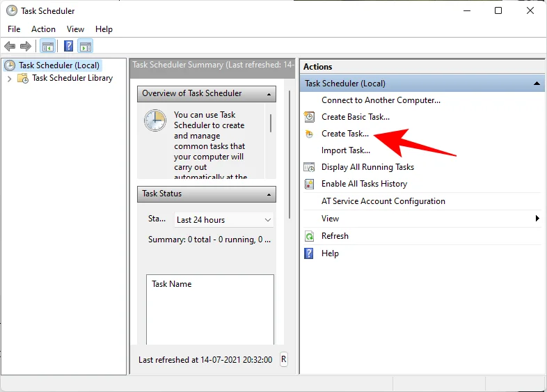Click Import Task... in the Actions pane

345,150
